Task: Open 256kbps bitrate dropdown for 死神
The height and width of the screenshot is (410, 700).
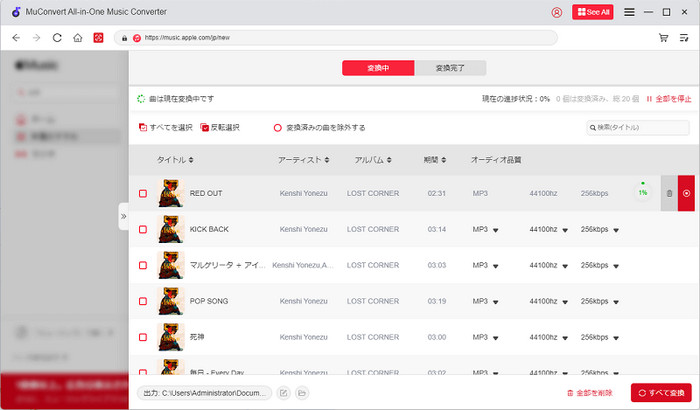Action: pos(616,338)
